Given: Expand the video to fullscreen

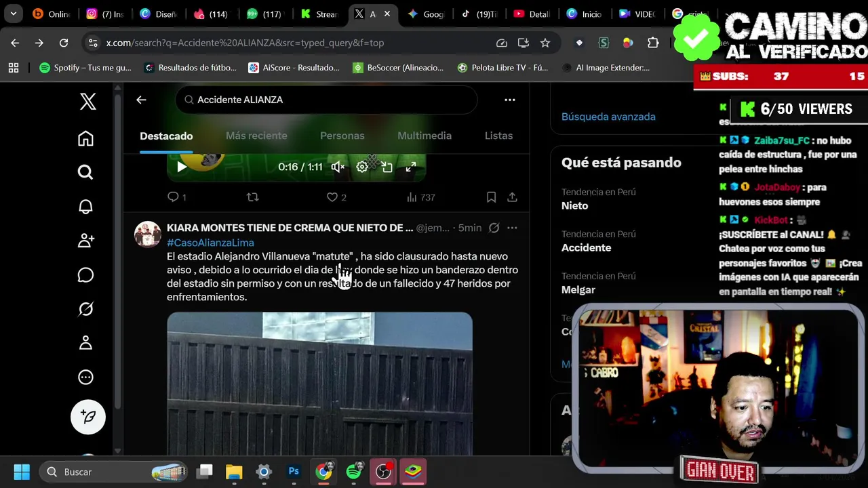Looking at the screenshot, I should 411,167.
